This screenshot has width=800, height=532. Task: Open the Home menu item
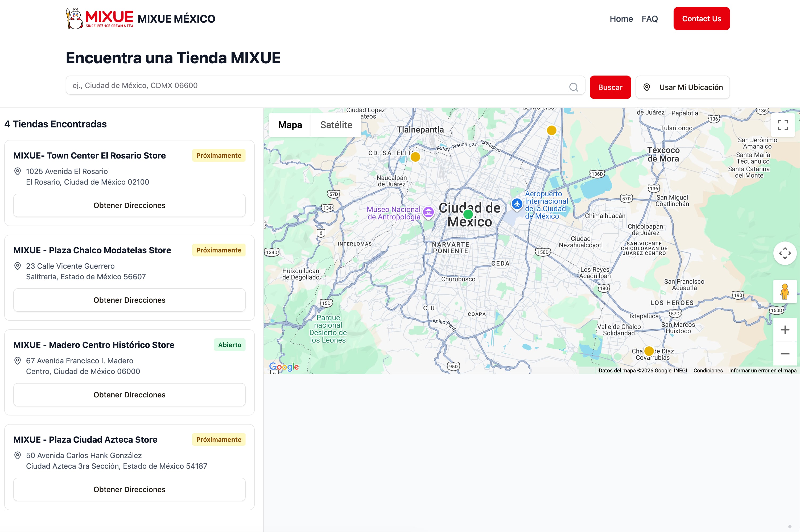(621, 19)
